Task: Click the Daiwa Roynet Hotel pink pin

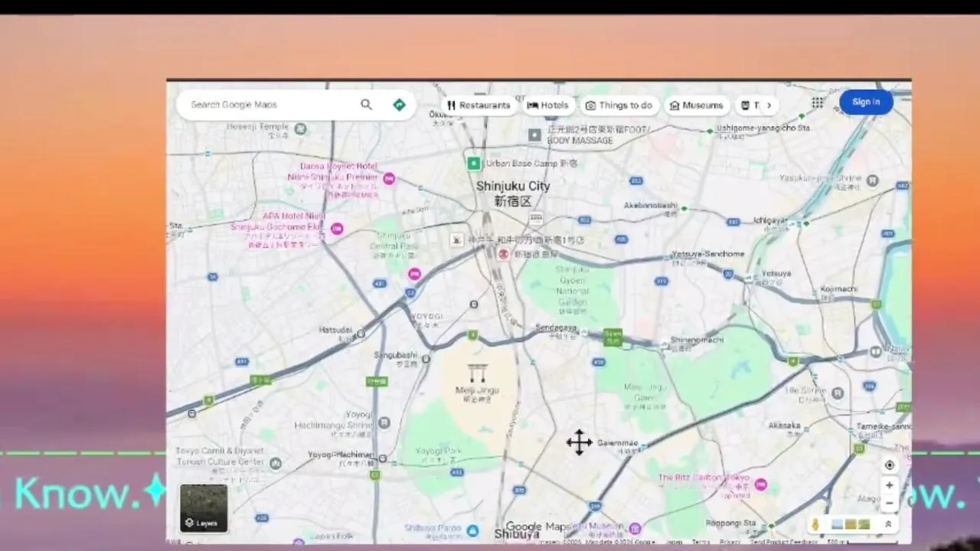Action: pos(389,178)
